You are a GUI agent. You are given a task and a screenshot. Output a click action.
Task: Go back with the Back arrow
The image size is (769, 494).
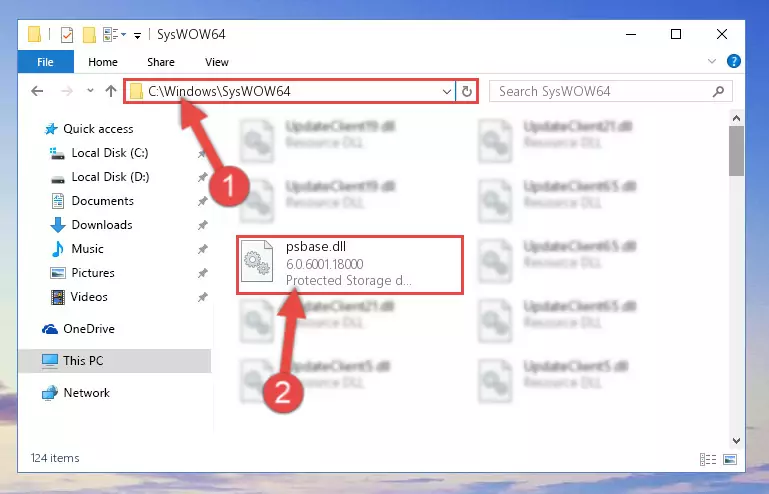pyautogui.click(x=37, y=91)
